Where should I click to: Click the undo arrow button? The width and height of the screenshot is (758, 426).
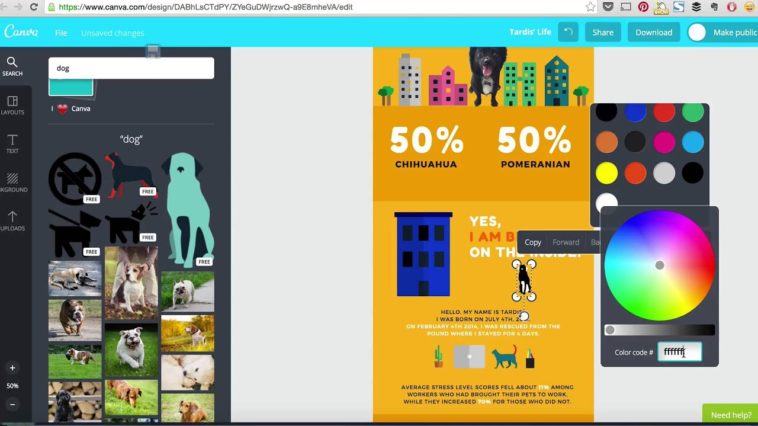[x=568, y=32]
